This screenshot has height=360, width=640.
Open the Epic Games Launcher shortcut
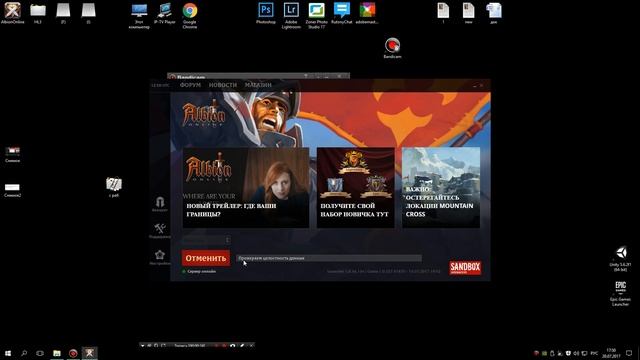coord(620,293)
